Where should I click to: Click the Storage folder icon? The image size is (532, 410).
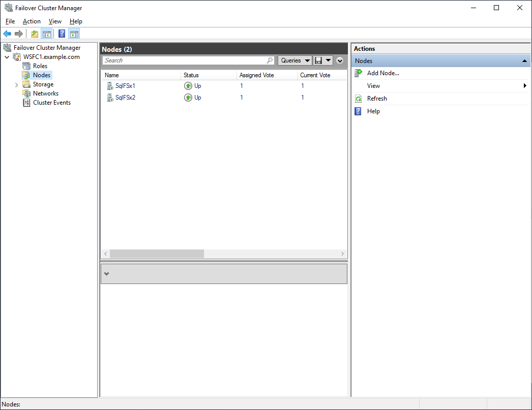pyautogui.click(x=26, y=84)
